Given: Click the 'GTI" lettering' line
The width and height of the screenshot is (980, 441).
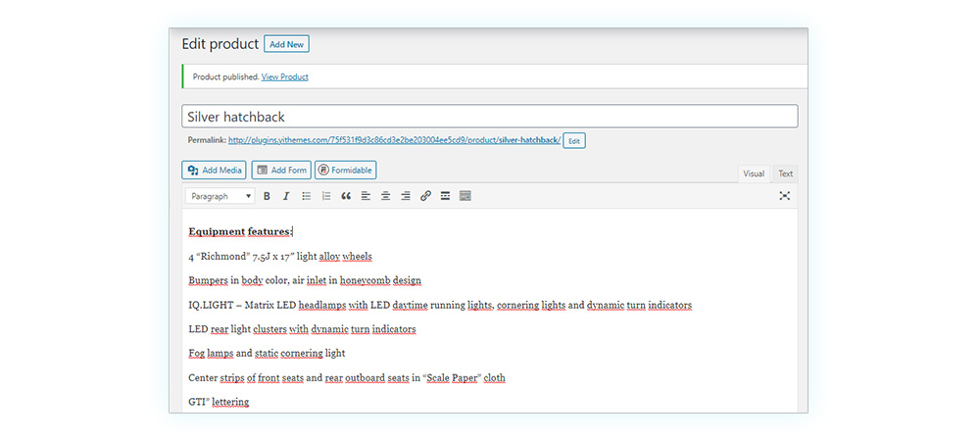Looking at the screenshot, I should pos(219,402).
